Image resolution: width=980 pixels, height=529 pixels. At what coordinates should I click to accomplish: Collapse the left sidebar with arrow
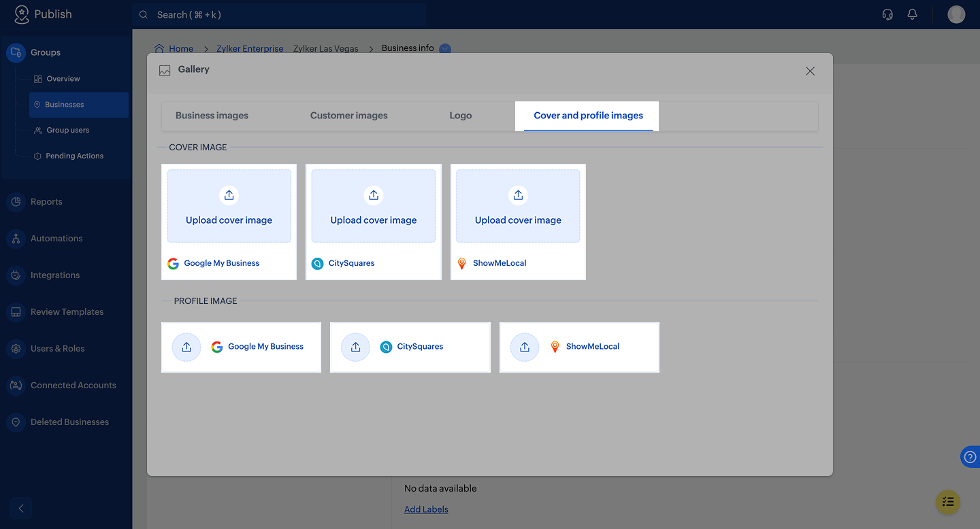[21, 508]
